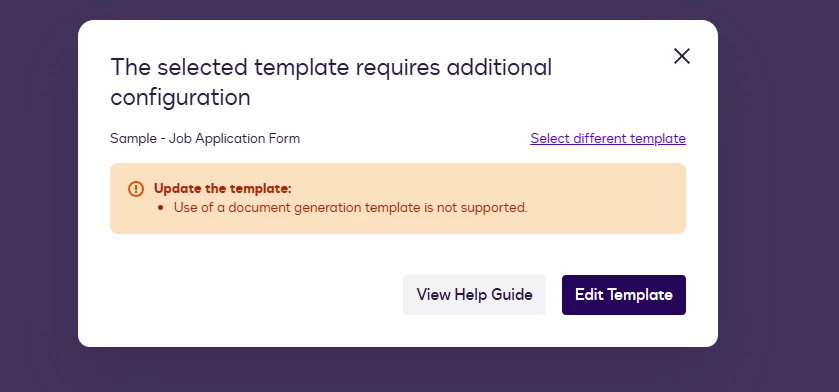839x392 pixels.
Task: Select the Sample - Job Application Form name
Action: pos(205,139)
